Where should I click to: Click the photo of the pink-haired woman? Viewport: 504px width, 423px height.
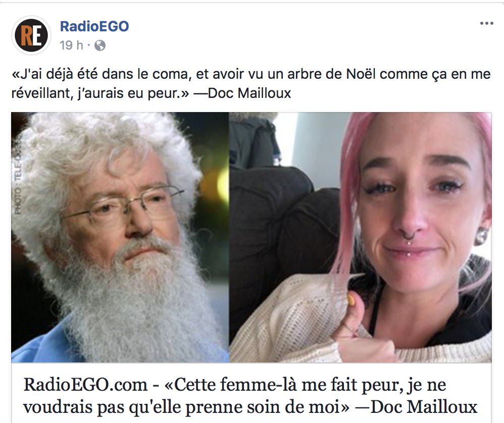(x=360, y=237)
